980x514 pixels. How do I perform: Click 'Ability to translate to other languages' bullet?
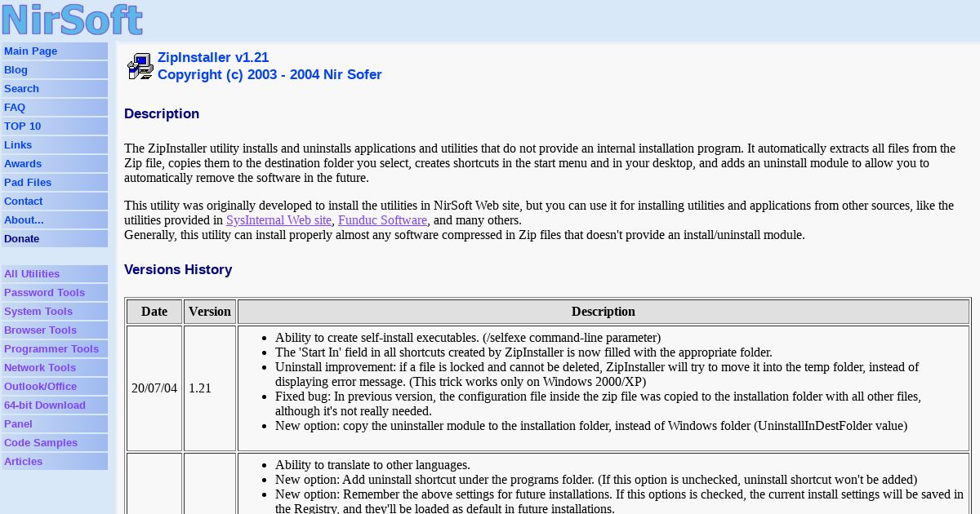tap(372, 465)
